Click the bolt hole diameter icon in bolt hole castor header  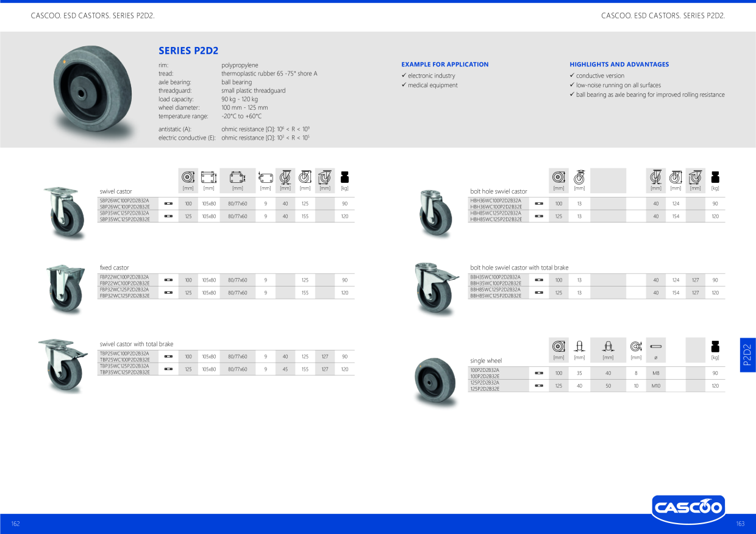click(579, 177)
